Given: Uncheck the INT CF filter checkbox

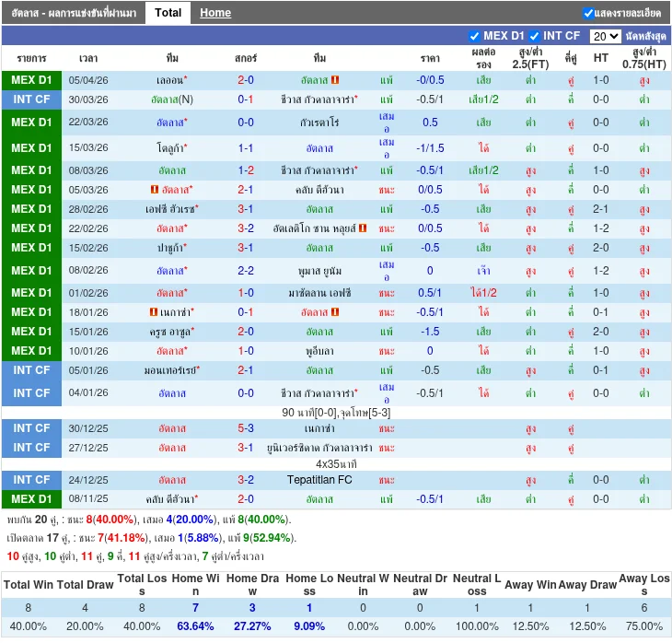Looking at the screenshot, I should [x=535, y=36].
